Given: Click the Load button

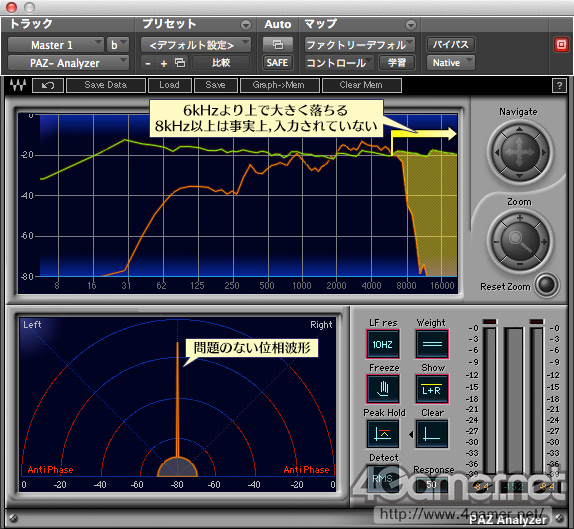Looking at the screenshot, I should point(169,85).
